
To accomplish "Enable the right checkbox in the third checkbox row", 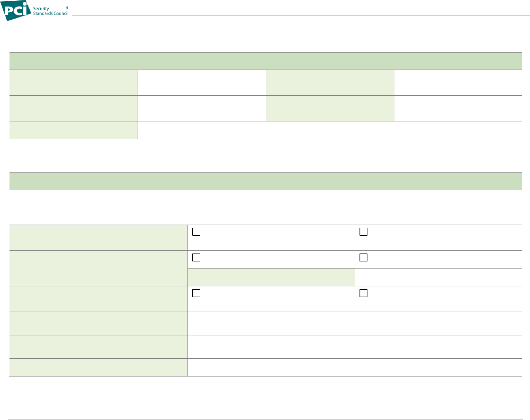I will point(363,293).
